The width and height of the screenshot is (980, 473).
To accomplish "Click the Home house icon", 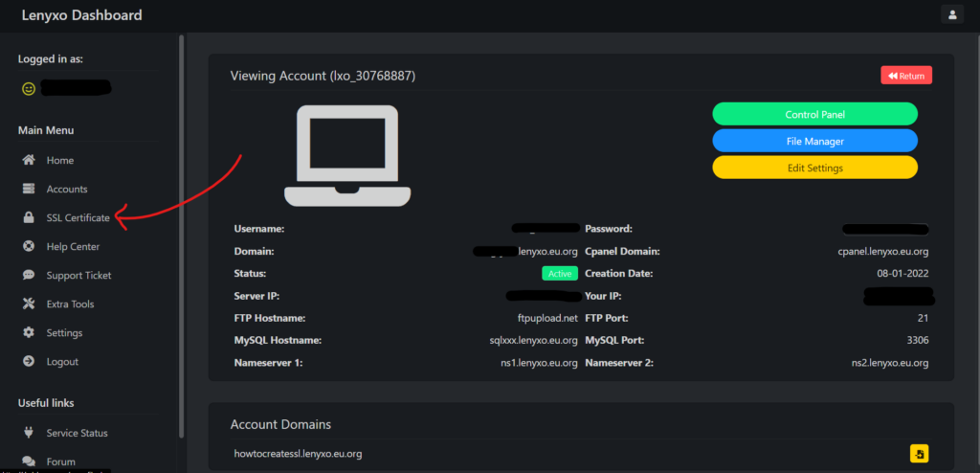I will [29, 160].
